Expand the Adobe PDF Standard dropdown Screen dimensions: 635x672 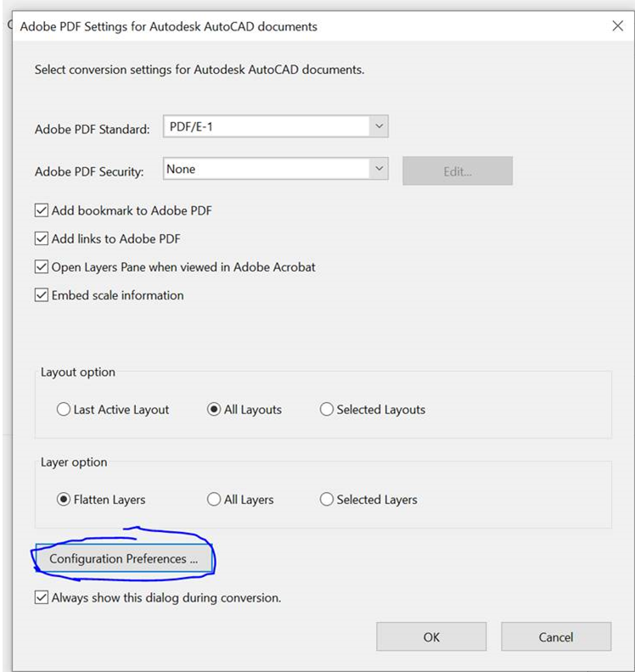[379, 127]
